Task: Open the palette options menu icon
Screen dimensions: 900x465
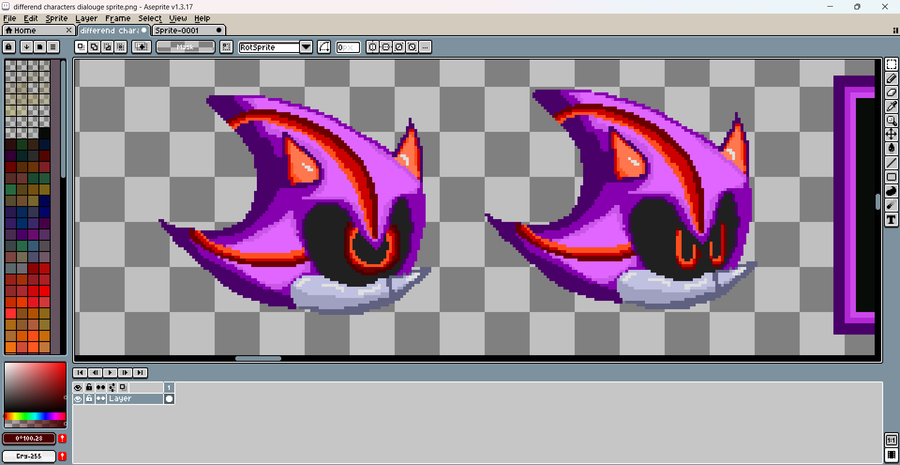Action: 53,47
